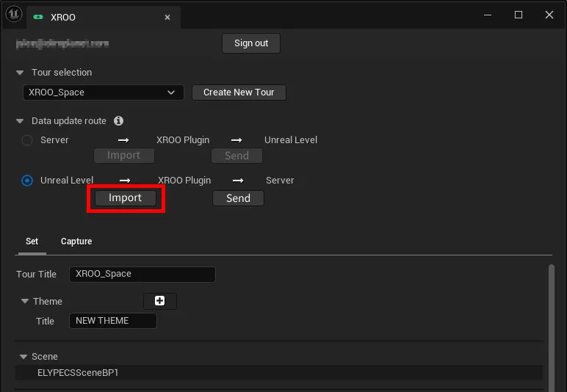The width and height of the screenshot is (567, 392).
Task: Click the top row "Unreal Level" destination label
Action: click(x=291, y=140)
